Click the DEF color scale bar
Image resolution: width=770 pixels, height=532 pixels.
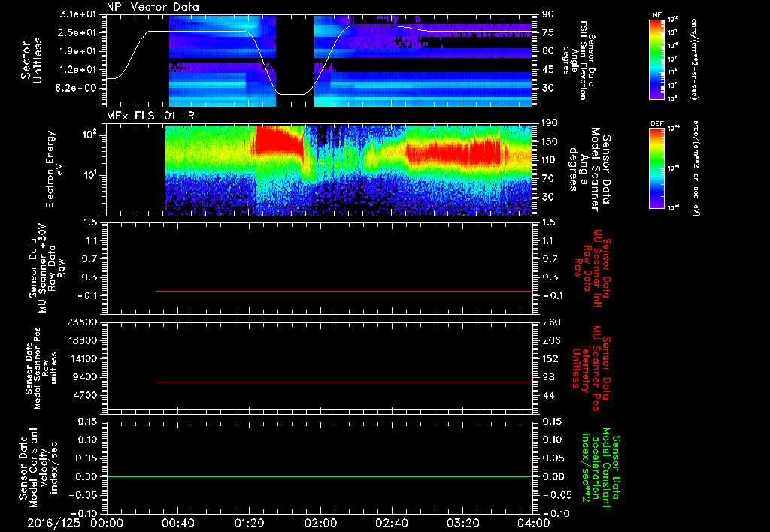[656, 168]
